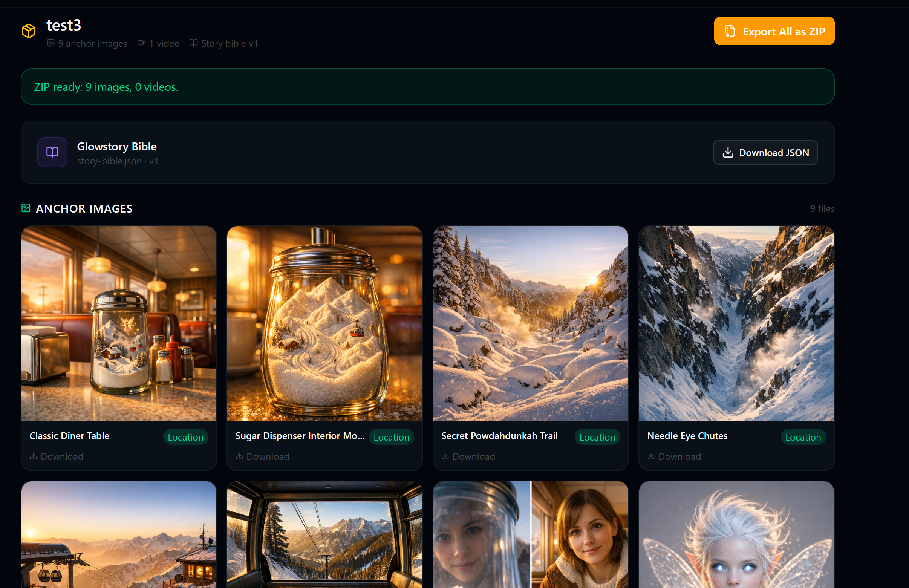909x588 pixels.
Task: Click the 'ANCHOR IMAGES' section heading
Action: [x=84, y=208]
